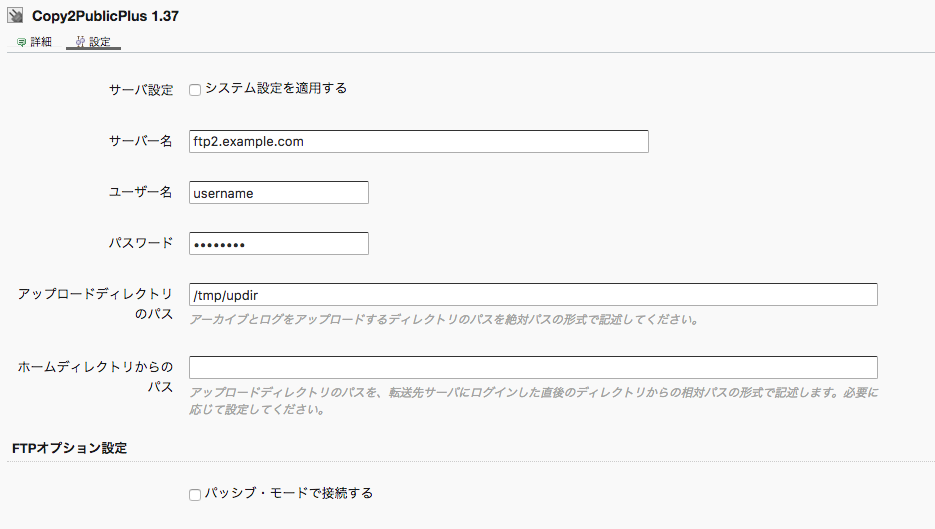This screenshot has height=529, width=935.
Task: Click the アップロードディレクトリのパス label
Action: [x=95, y=304]
